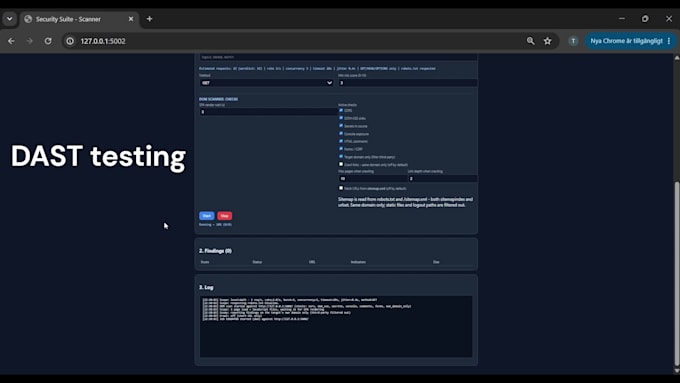Click Link depth when crawling field
Screen dimensions: 680x383
point(442,179)
